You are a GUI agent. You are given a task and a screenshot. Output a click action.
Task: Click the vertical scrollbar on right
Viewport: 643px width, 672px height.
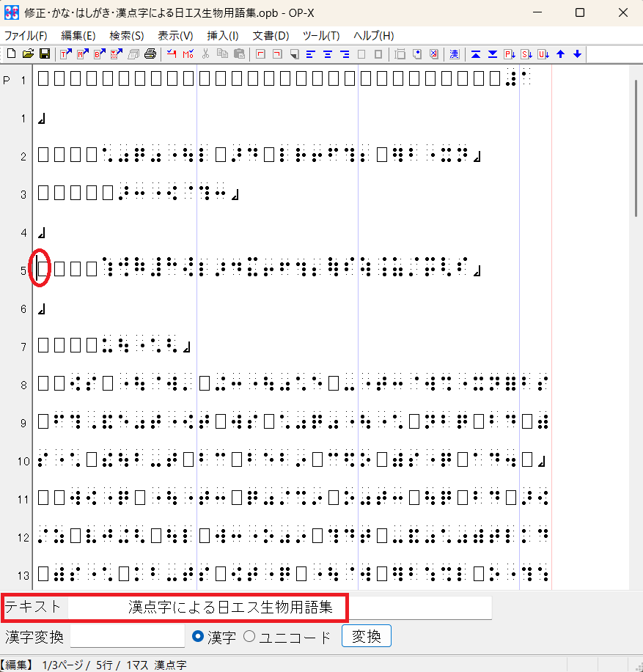pos(636,147)
